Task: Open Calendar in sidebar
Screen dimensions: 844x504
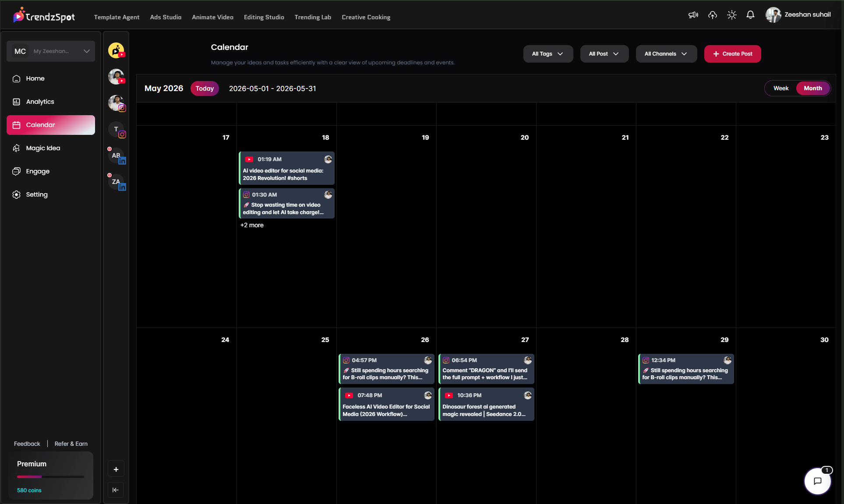Action: tap(51, 125)
